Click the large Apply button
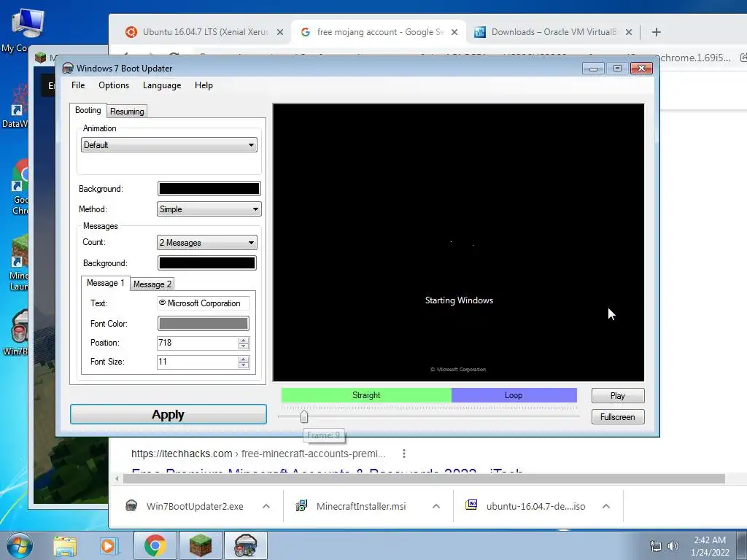The height and width of the screenshot is (560, 747). [169, 414]
